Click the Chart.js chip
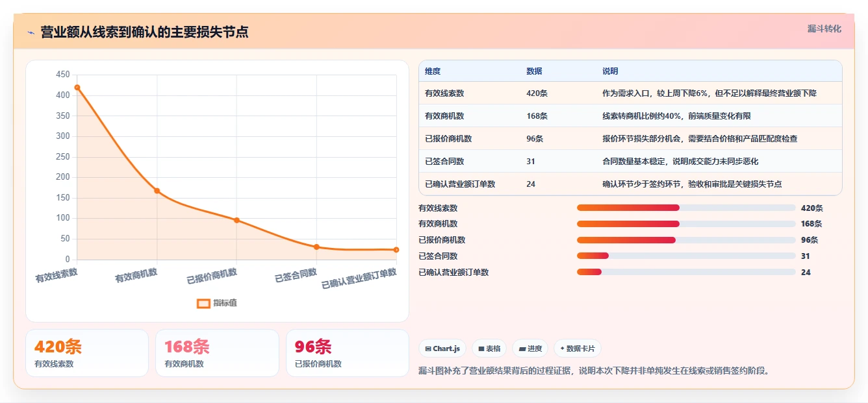This screenshot has width=868, height=403. tap(442, 348)
